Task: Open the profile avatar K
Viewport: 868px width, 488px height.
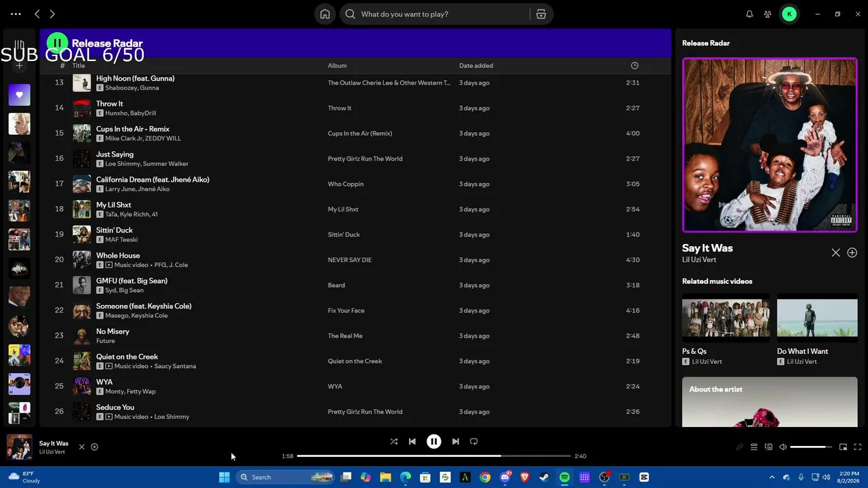Action: click(x=789, y=14)
